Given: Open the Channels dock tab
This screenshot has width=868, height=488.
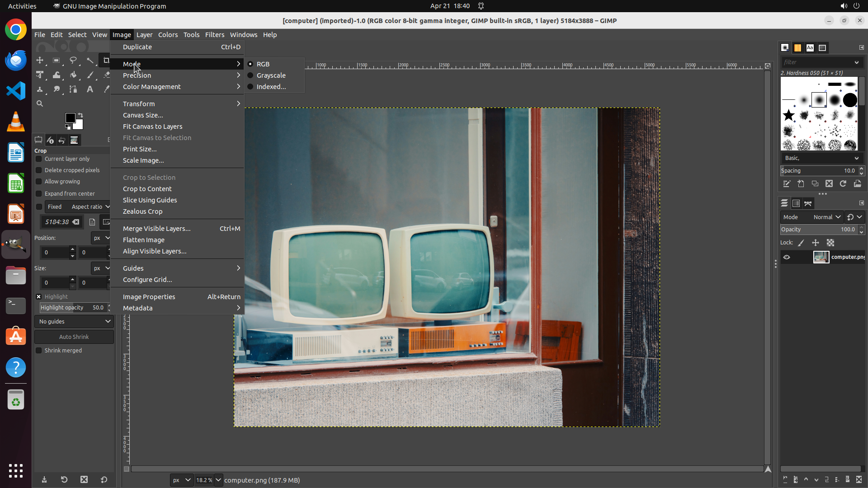Looking at the screenshot, I should [x=796, y=203].
